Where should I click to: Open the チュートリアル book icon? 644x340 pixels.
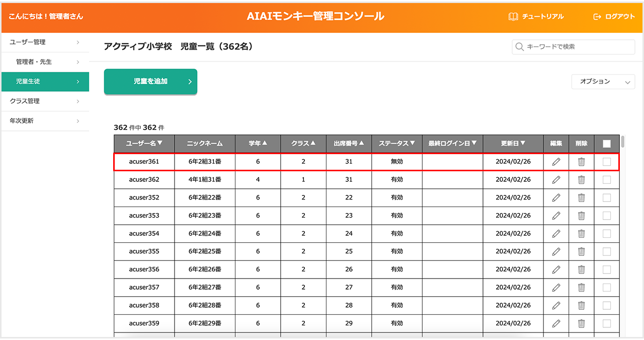(x=513, y=17)
